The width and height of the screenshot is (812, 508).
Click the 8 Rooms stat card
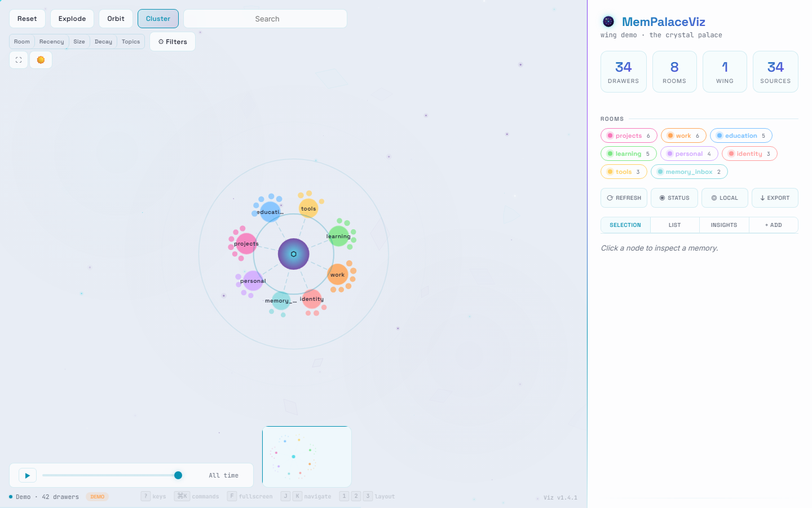674,72
